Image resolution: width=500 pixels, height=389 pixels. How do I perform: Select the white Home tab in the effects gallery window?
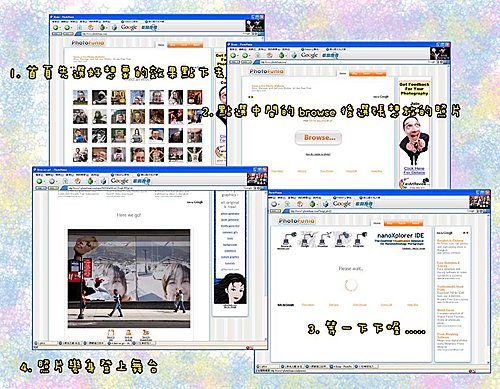pos(161,45)
